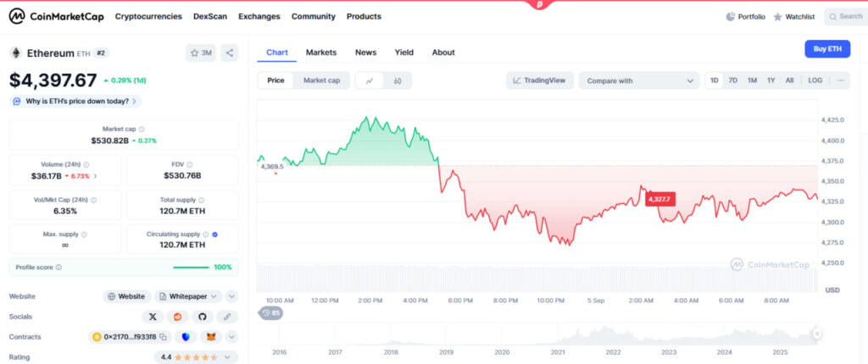Screen dimensions: 868x364
Task: Click the CoinMarketCap logo
Action: [x=57, y=17]
